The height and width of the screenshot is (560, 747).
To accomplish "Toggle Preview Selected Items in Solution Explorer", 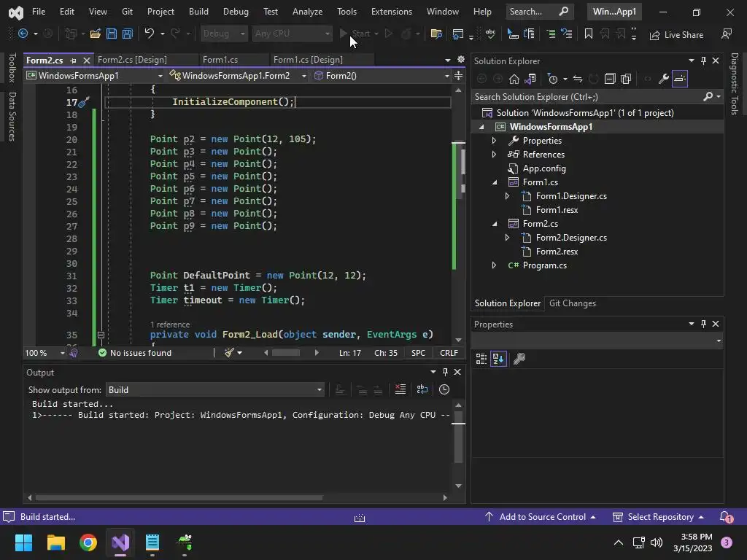I will point(680,79).
